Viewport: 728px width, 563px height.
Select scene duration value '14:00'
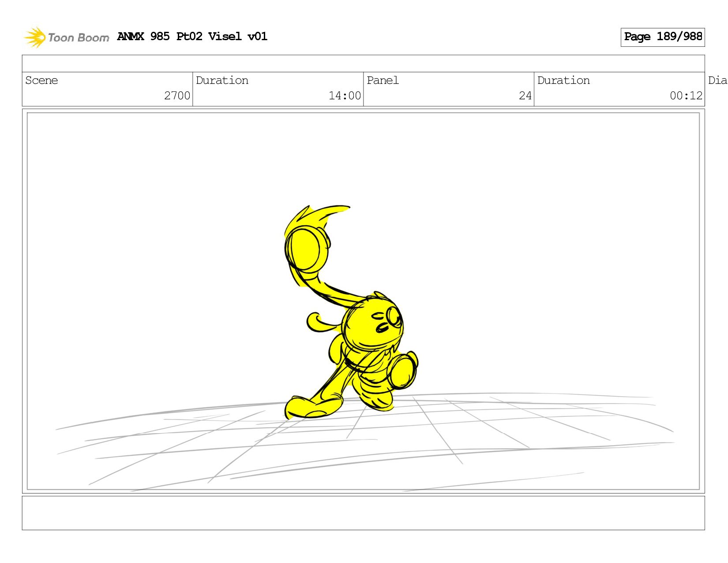[x=345, y=95]
